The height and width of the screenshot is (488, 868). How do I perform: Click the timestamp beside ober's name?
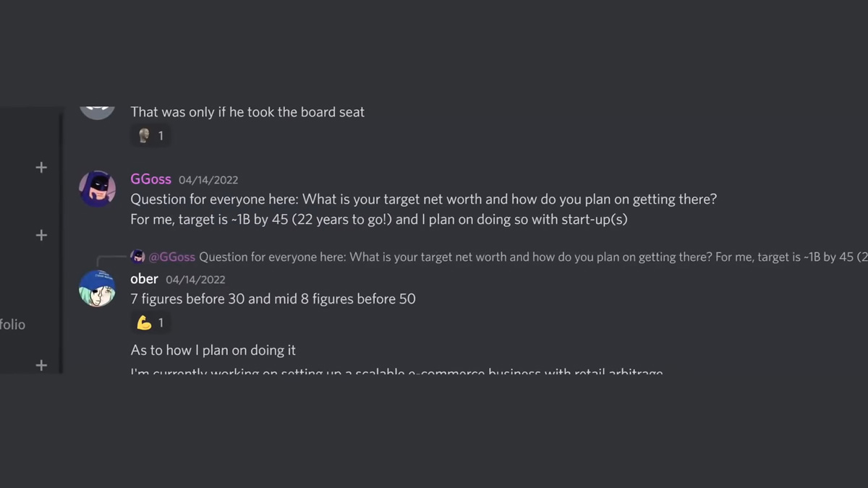(195, 280)
